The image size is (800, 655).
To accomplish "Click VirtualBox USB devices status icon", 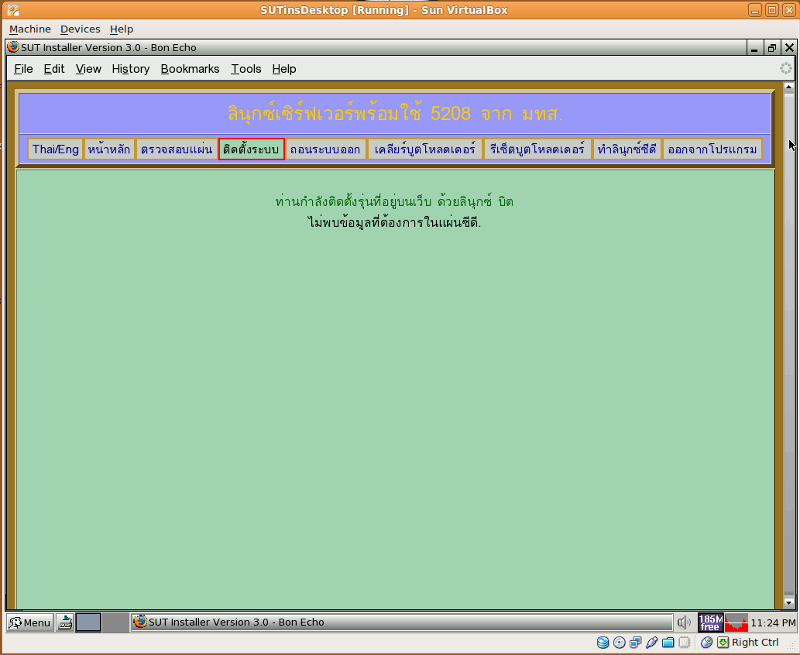I will click(x=652, y=642).
